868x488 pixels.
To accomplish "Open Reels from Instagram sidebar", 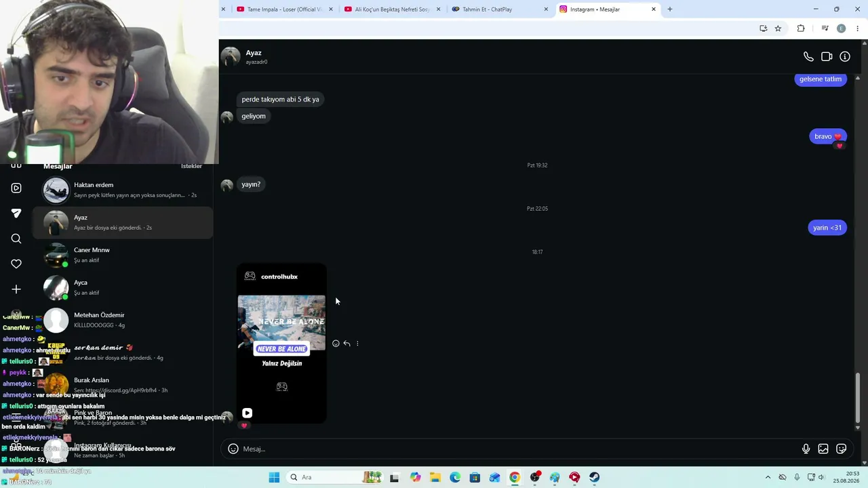I will pos(16,188).
